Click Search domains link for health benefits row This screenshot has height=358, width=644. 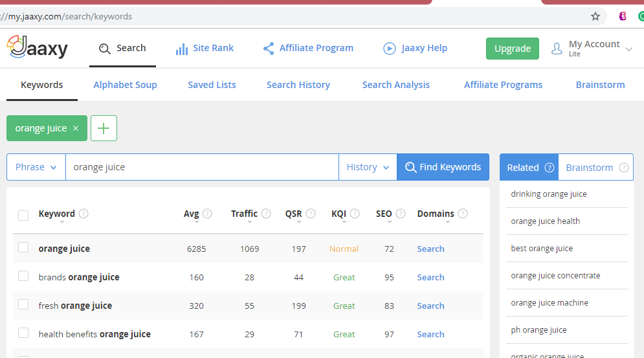click(430, 334)
